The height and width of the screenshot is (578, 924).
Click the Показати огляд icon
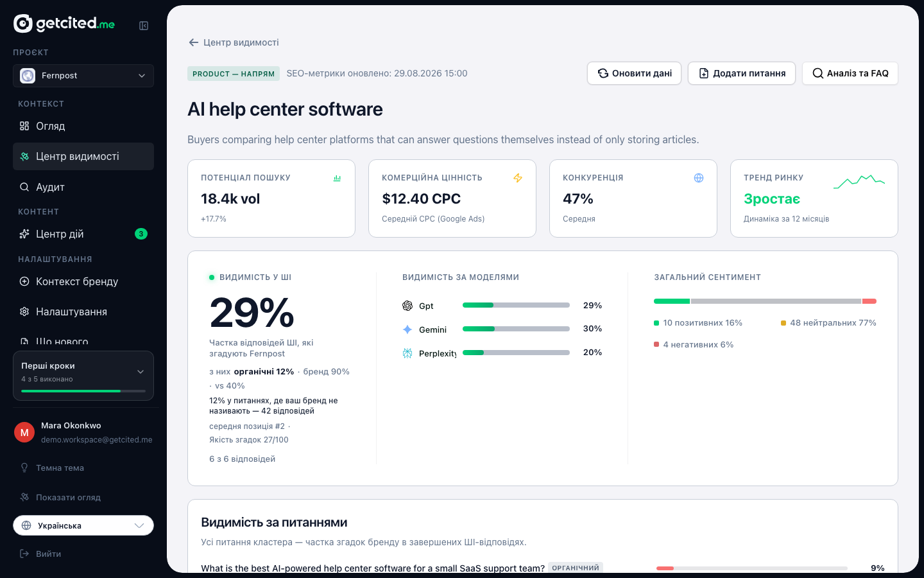[24, 497]
